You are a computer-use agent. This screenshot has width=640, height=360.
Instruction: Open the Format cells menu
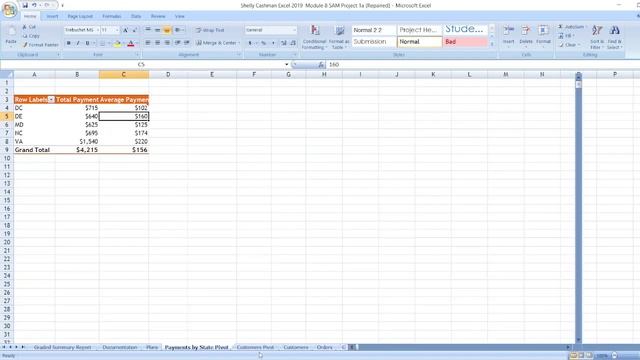pyautogui.click(x=543, y=35)
